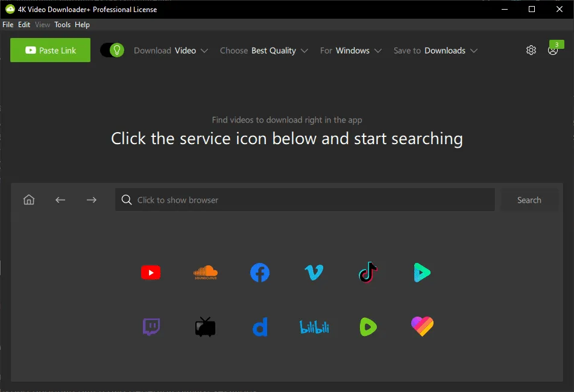Open settings gear icon

pos(531,50)
